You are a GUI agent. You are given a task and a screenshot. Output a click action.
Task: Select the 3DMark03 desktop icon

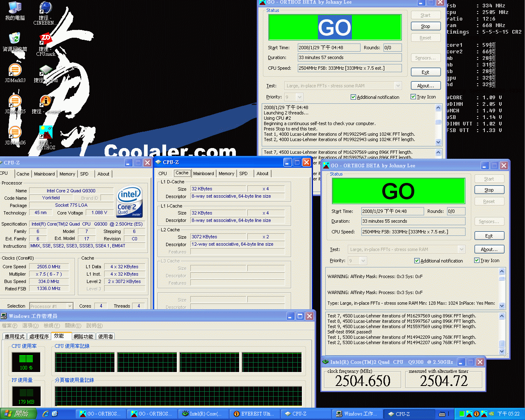click(15, 73)
